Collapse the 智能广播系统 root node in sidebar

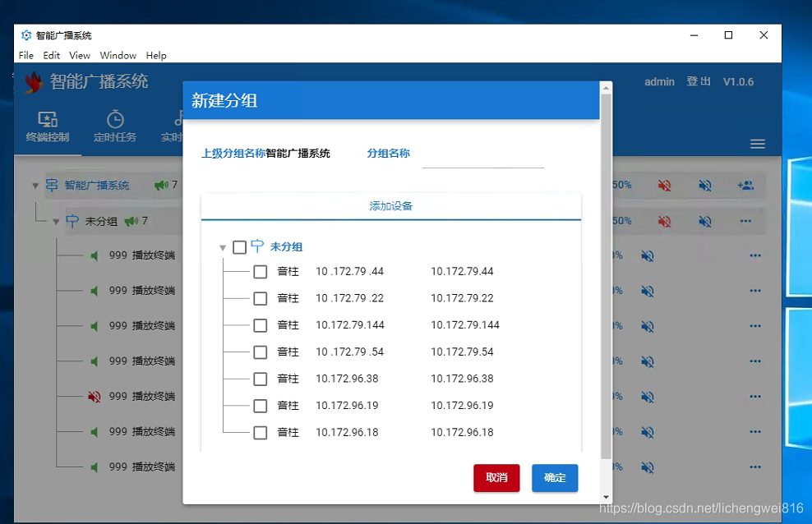pyautogui.click(x=35, y=185)
